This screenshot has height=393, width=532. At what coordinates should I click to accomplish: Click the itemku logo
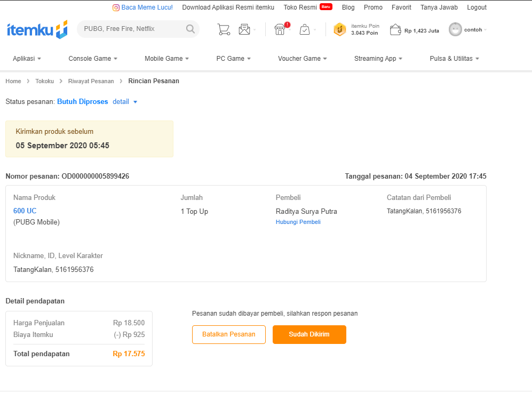click(37, 29)
